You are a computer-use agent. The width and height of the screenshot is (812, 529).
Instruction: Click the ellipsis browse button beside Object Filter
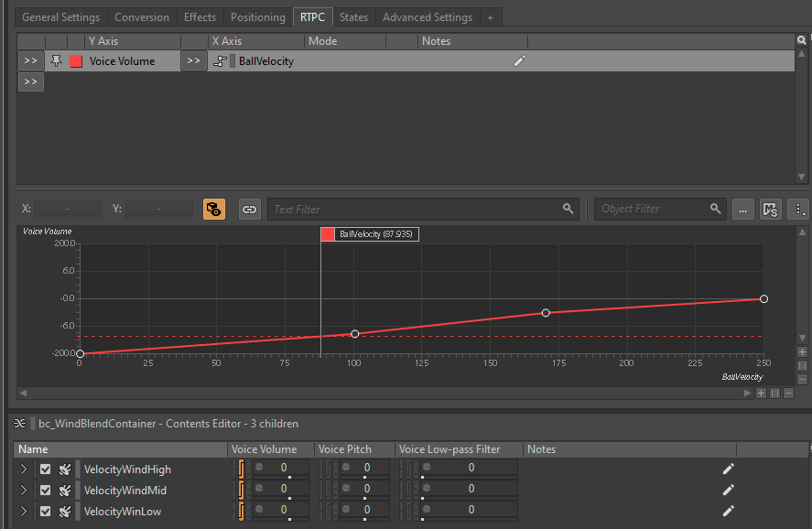pyautogui.click(x=742, y=209)
